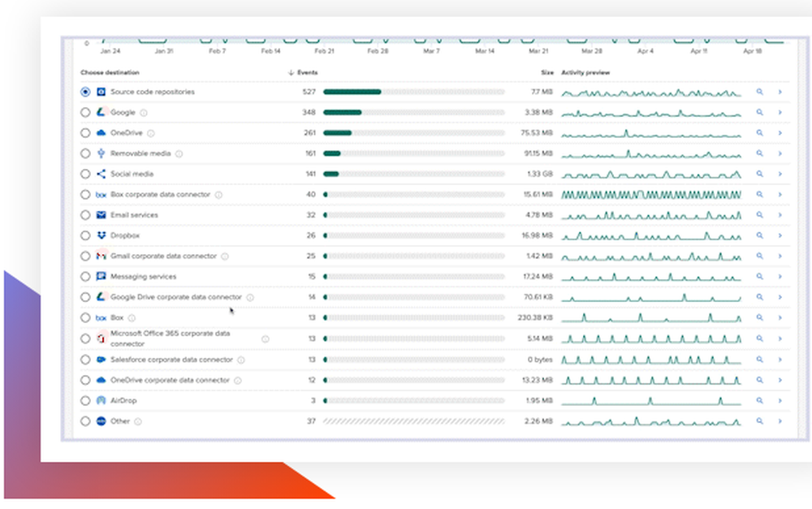Expand the Other row chevron

coord(780,421)
